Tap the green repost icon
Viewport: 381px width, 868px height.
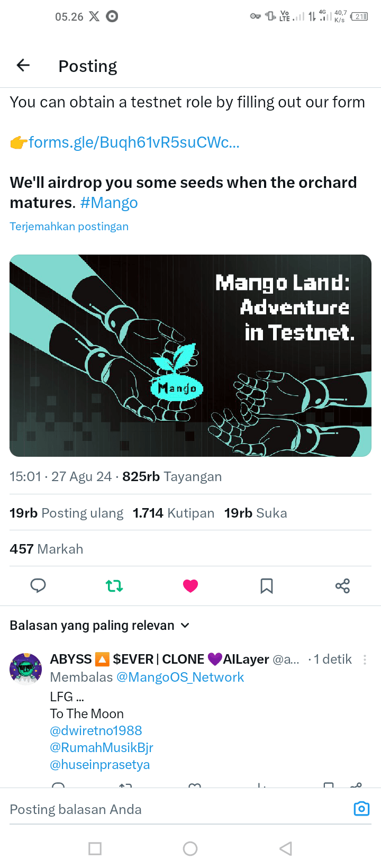coord(114,586)
